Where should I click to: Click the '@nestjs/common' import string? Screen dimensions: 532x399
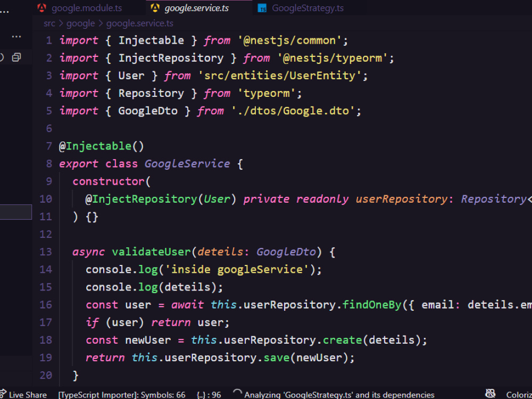[290, 40]
